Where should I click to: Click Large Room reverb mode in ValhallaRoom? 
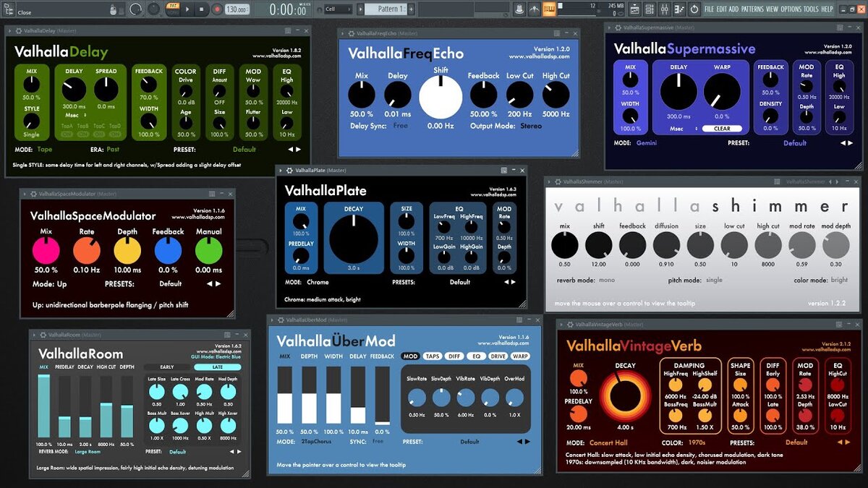(88, 452)
